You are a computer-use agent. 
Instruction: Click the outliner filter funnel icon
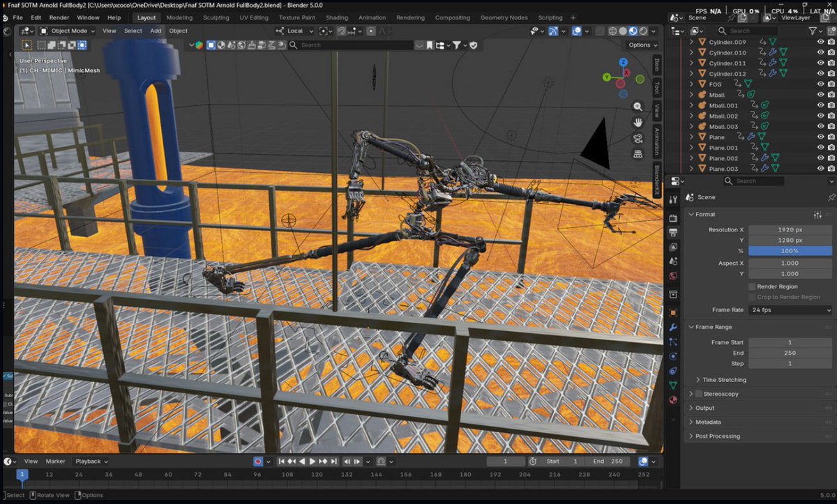tap(813, 31)
